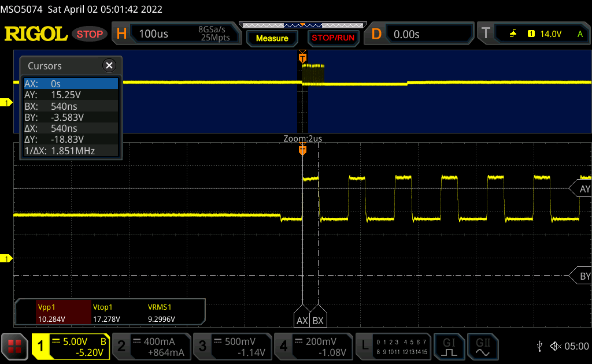
Task: Select the AY 15.25V row
Action: tap(71, 95)
